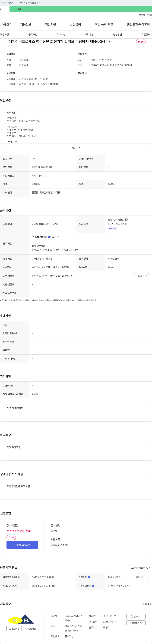
Task: Select 기계설비관련 자격증 text
Action: [50, 192]
